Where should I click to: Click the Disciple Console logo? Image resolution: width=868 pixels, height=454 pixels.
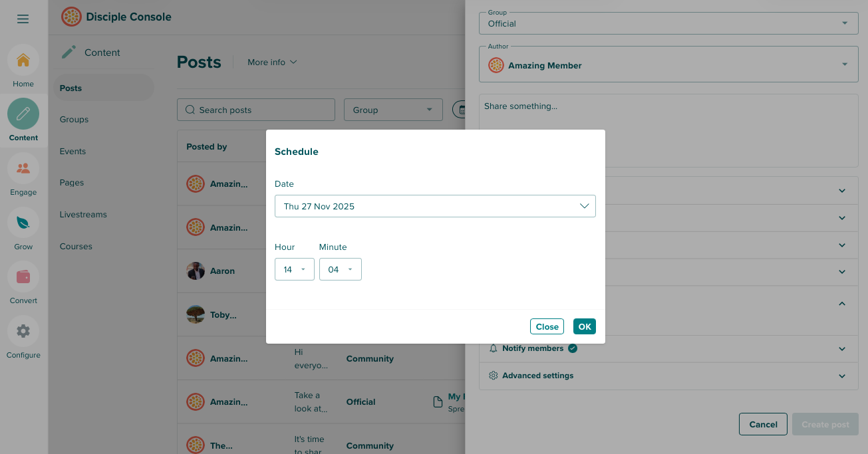click(71, 17)
